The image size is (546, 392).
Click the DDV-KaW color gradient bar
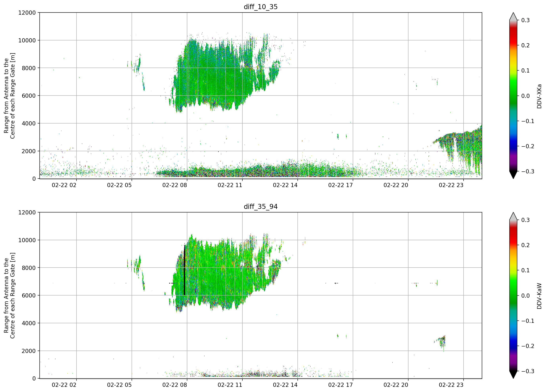513,295
